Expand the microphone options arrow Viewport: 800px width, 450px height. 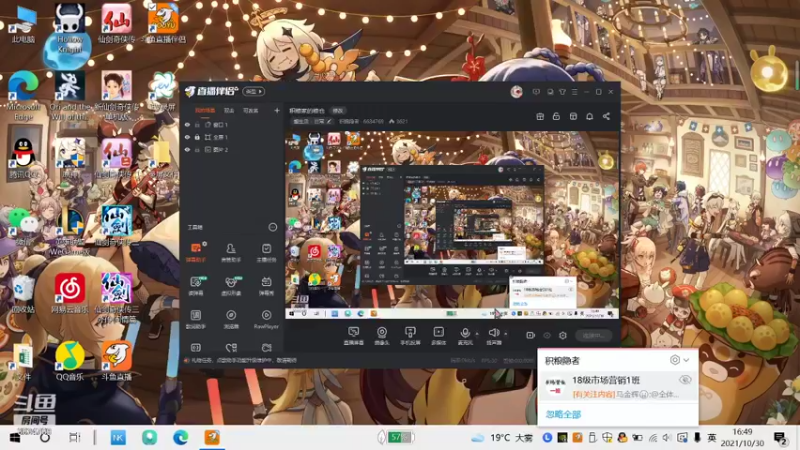click(x=477, y=334)
